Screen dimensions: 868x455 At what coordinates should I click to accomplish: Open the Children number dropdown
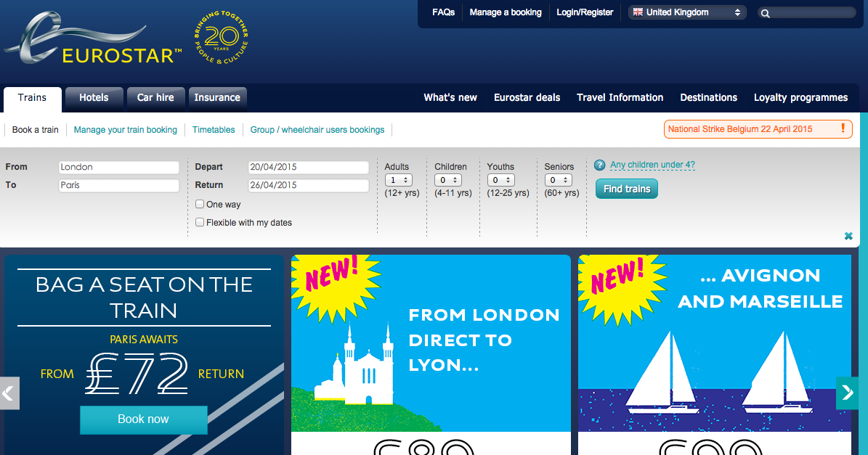448,180
